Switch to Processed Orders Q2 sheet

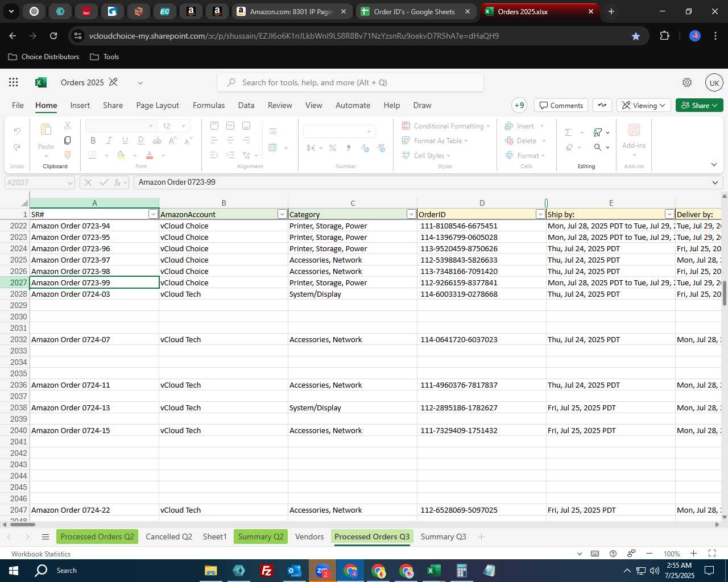pos(97,537)
